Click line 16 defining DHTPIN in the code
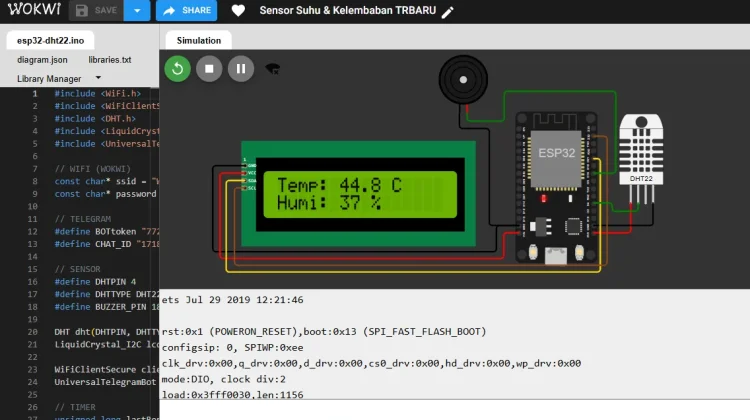 coord(95,282)
